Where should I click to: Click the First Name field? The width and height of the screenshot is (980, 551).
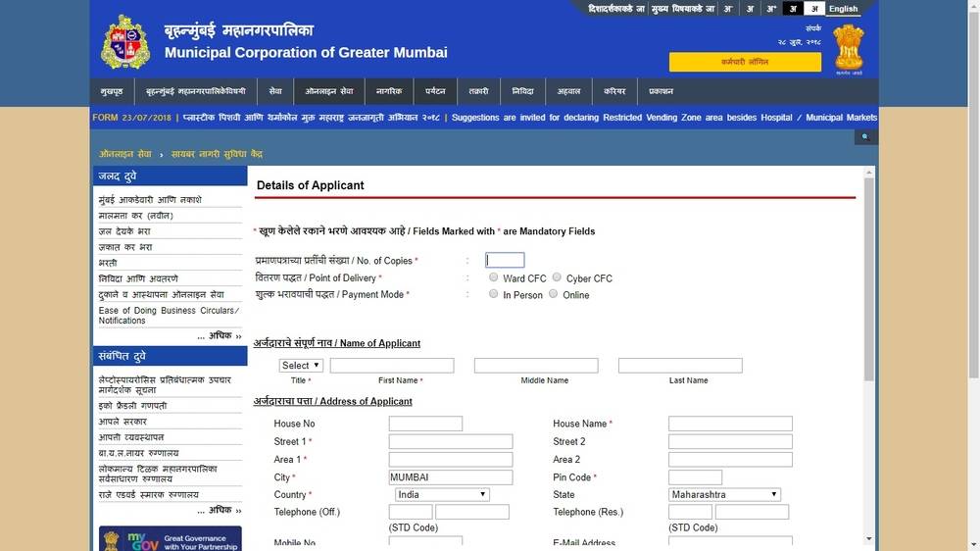(392, 366)
